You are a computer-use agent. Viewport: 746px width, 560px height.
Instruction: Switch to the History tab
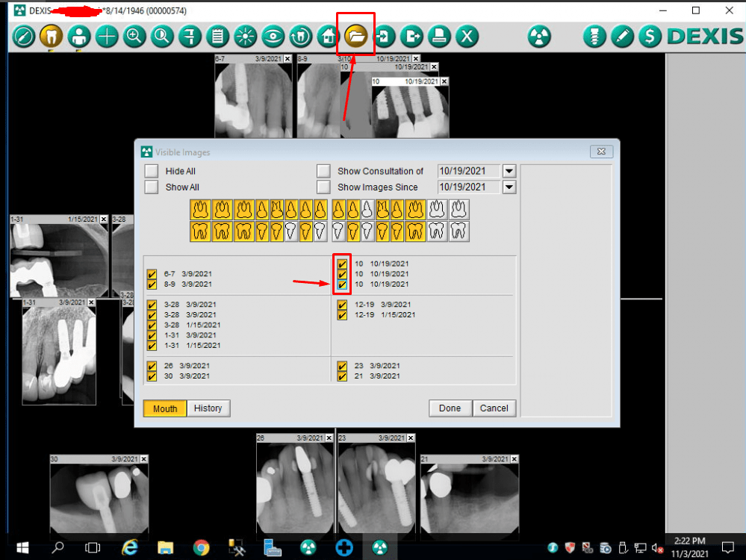tap(208, 408)
